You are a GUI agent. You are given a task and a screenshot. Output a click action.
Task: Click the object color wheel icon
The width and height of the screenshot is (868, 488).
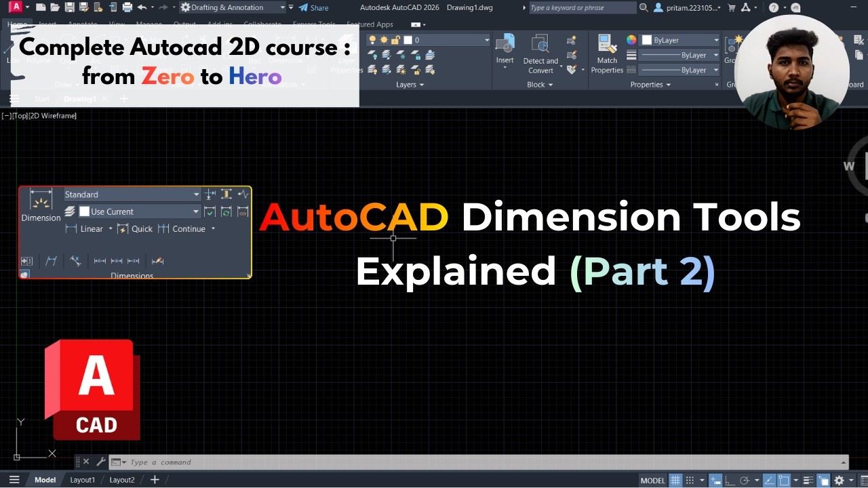631,40
